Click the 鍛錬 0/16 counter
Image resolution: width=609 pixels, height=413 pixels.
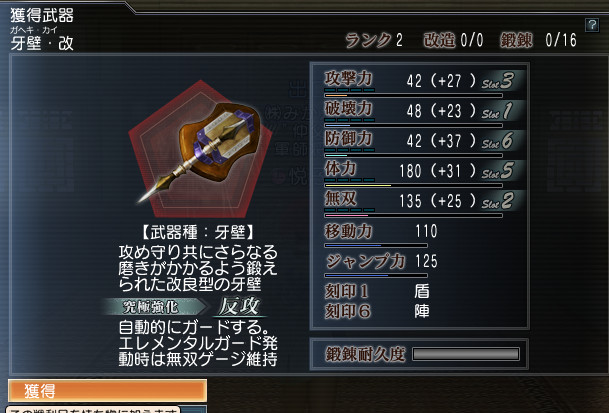click(539, 40)
